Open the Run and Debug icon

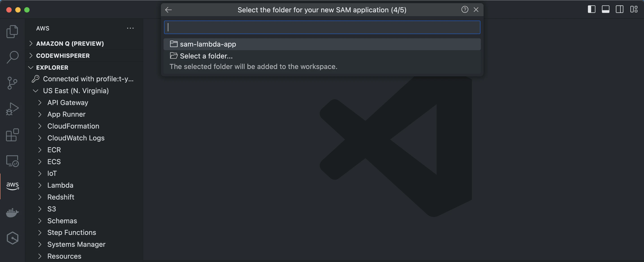tap(12, 109)
